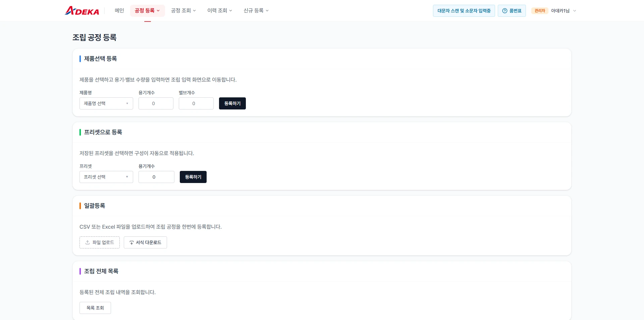Screen dimensions: 644x320
Task: Open the 제품명 선택 dropdown
Action: [x=106, y=103]
